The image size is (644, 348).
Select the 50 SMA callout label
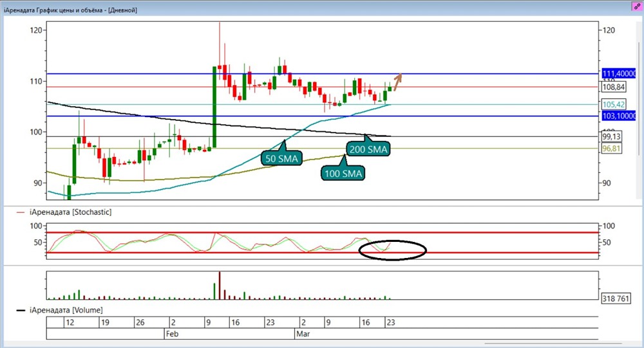tap(281, 158)
